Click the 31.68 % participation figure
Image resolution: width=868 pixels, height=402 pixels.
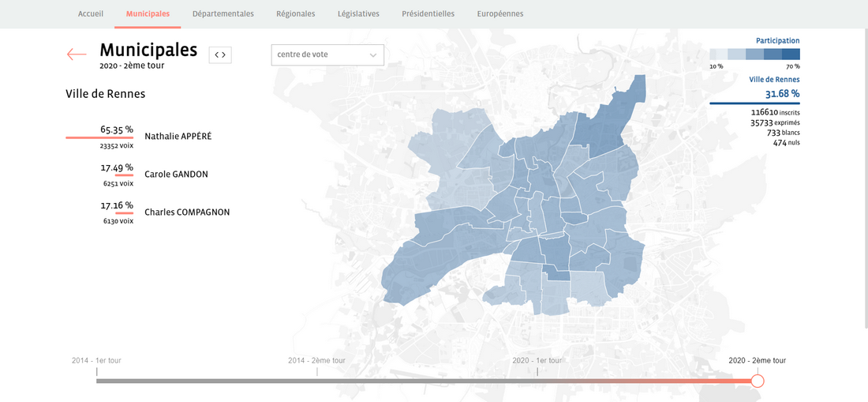coord(782,93)
